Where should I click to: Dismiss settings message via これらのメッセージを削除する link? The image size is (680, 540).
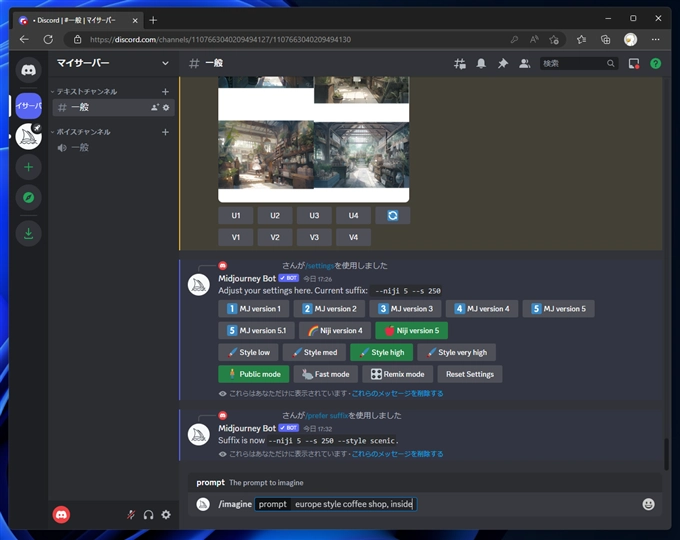(397, 393)
